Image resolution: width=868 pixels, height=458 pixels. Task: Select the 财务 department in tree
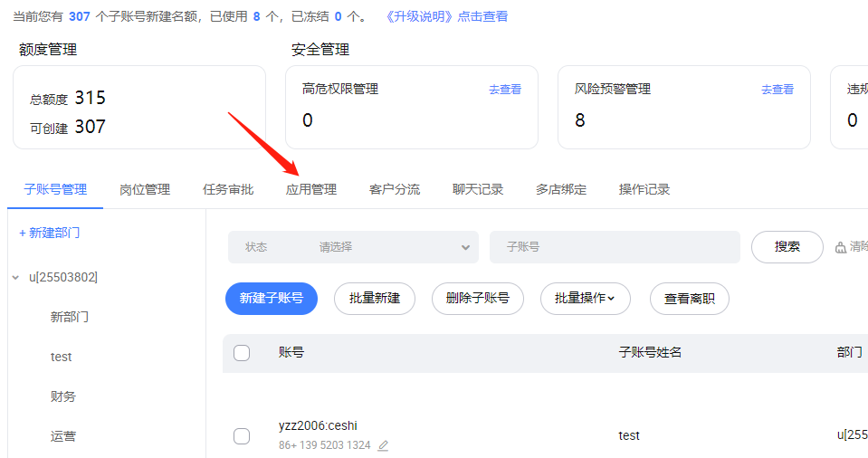(63, 396)
